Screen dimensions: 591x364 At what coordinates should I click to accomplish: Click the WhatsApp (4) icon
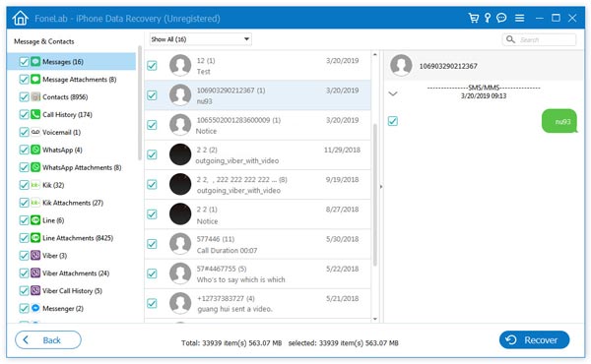pos(35,150)
